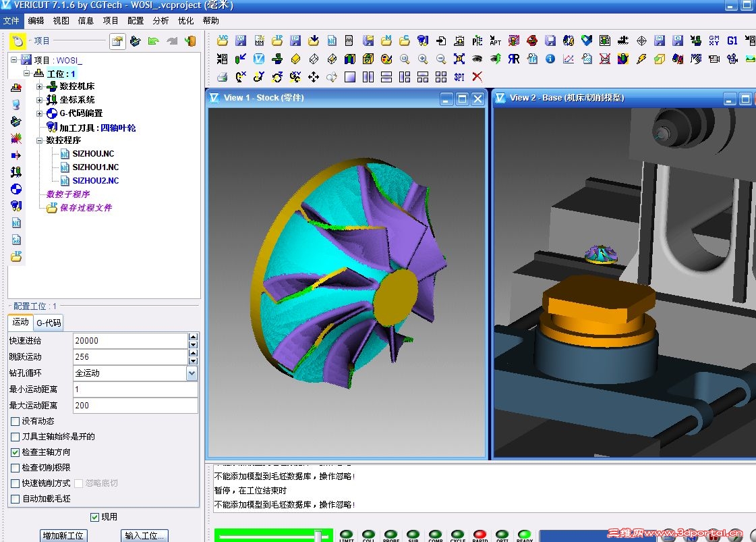756x542 pixels.
Task: Click the yellow lightning bolt icon
Action: (x=641, y=59)
